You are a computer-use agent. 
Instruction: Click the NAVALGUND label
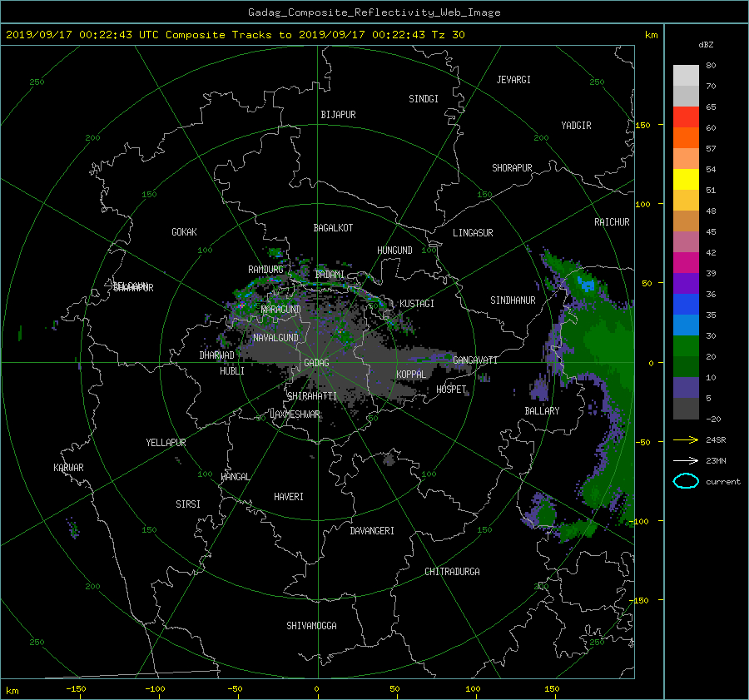(x=275, y=338)
